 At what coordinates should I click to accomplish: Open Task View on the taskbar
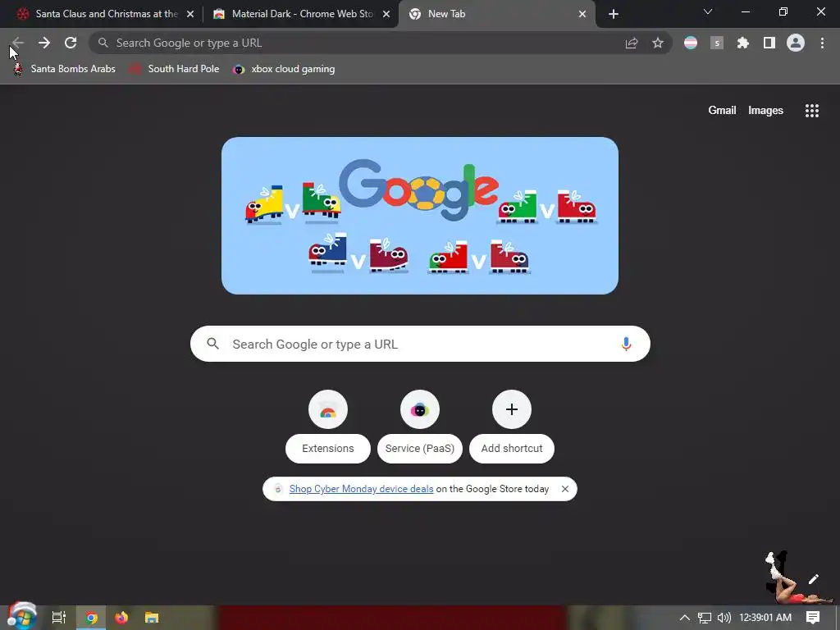59,617
